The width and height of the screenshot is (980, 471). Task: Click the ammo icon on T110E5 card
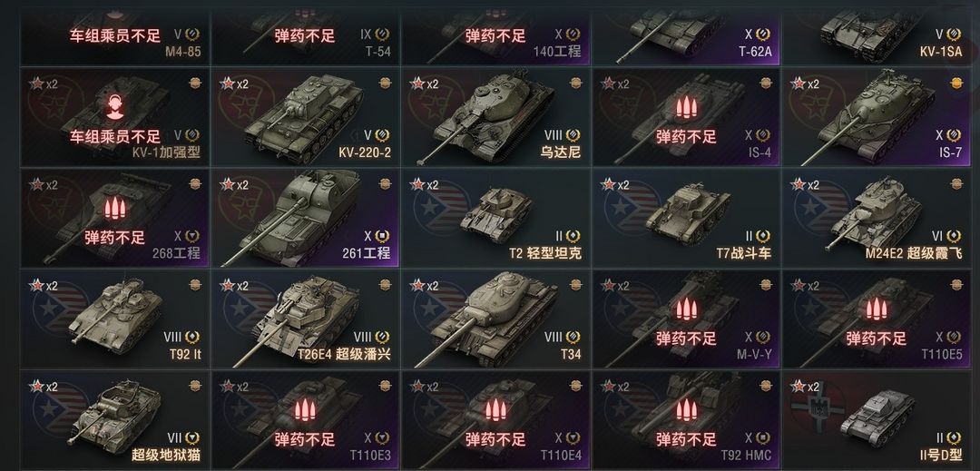pyautogui.click(x=877, y=309)
